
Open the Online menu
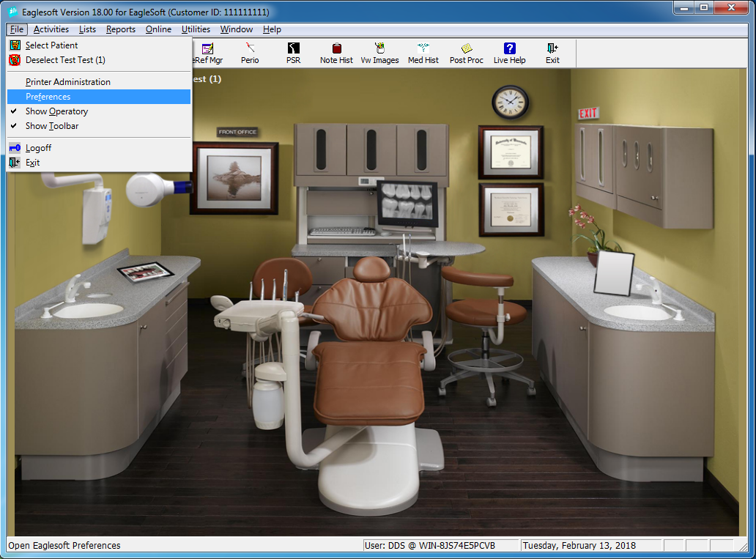tap(158, 29)
